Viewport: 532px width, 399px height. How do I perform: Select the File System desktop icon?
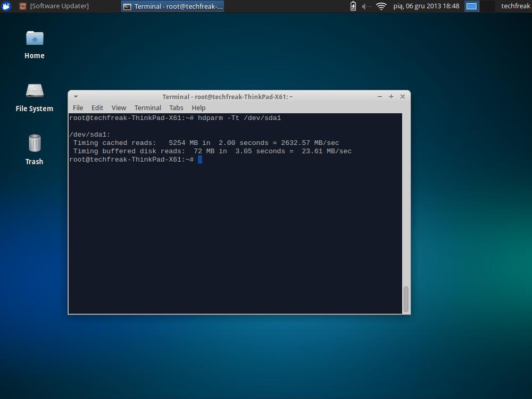34,98
